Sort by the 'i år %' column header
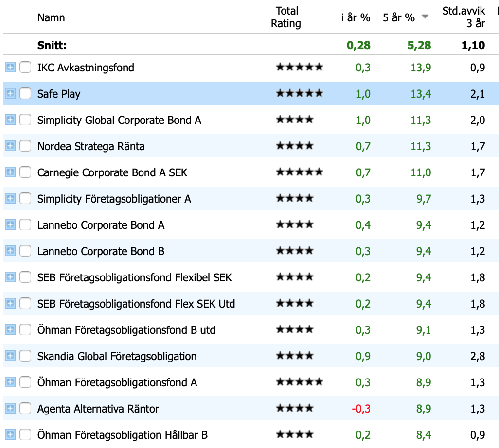The width and height of the screenshot is (499, 448). (x=356, y=17)
